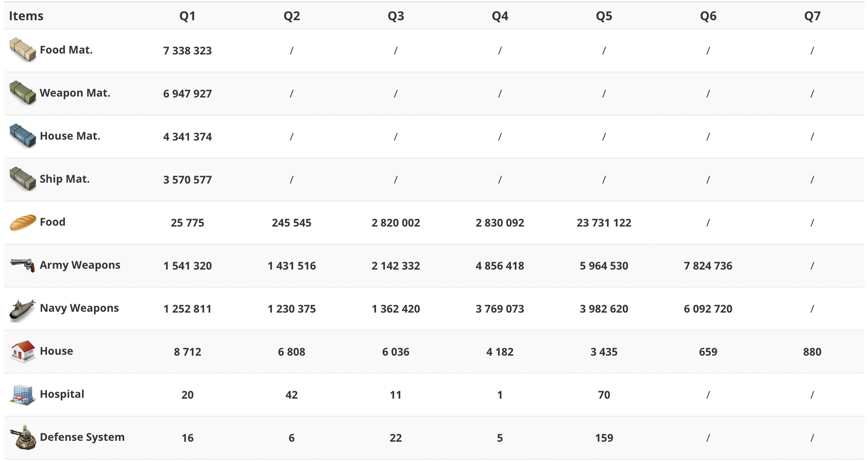
Task: Click the Food Mat. wooden crate icon
Action: (x=22, y=50)
